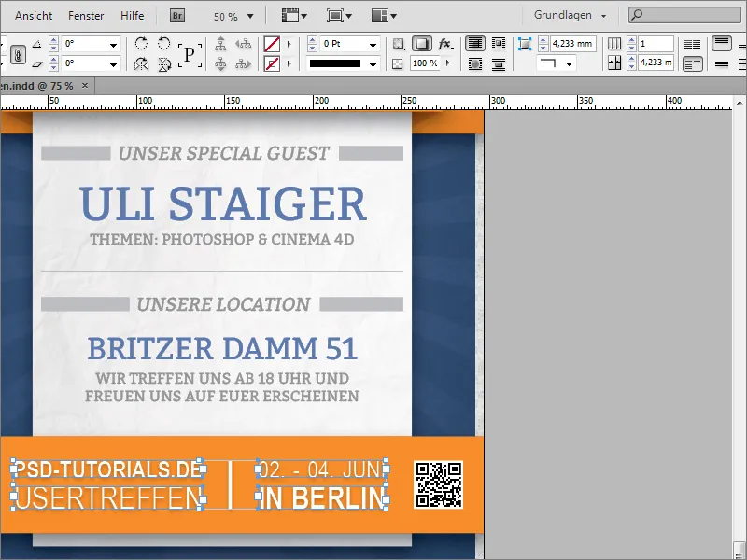
Task: Toggle the constrain proportions chain link
Action: click(18, 54)
